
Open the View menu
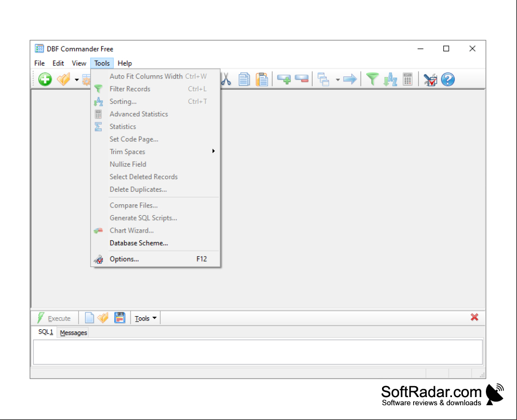coord(79,63)
